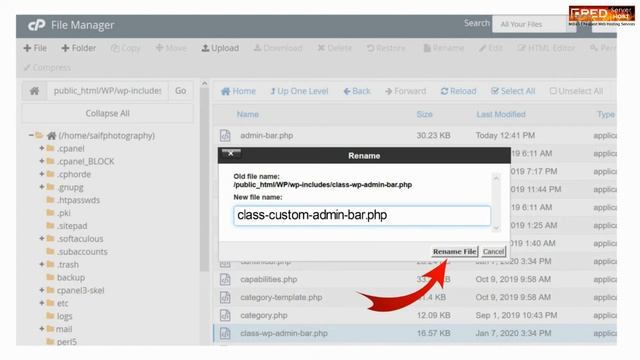Sort by the Name column header
640x360 pixels.
pyautogui.click(x=248, y=114)
